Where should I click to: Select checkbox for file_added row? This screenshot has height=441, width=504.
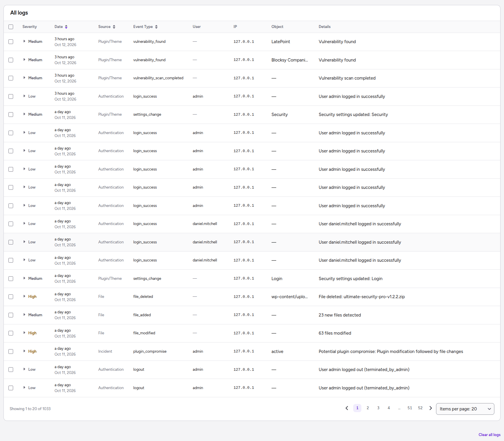tap(11, 315)
